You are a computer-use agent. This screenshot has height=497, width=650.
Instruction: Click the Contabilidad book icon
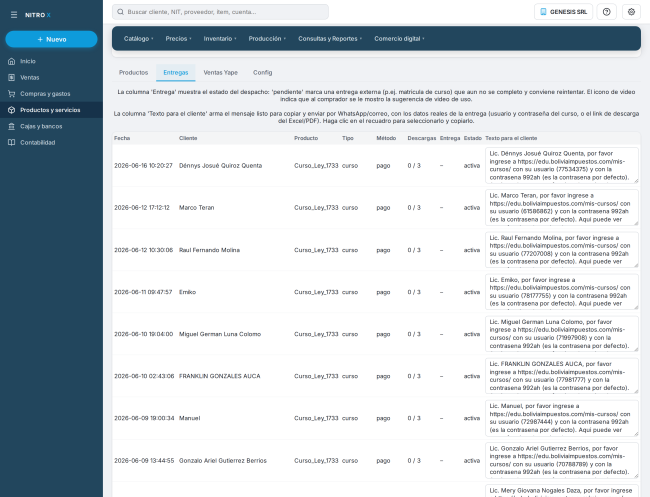[x=12, y=143]
